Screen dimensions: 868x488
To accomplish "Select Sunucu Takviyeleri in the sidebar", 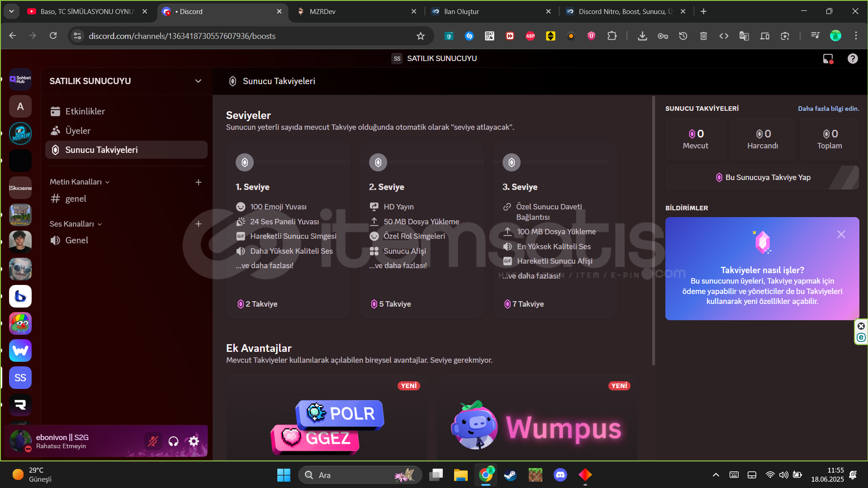I will click(126, 150).
